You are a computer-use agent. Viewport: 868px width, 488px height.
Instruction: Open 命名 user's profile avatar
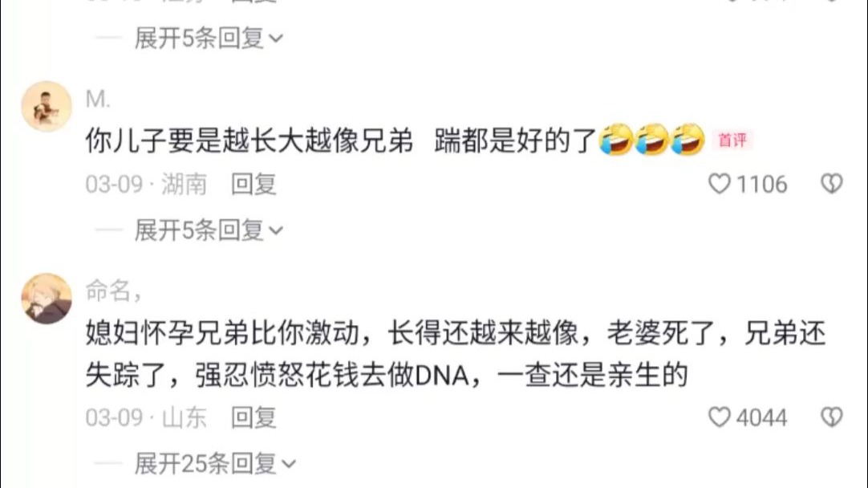click(x=47, y=299)
